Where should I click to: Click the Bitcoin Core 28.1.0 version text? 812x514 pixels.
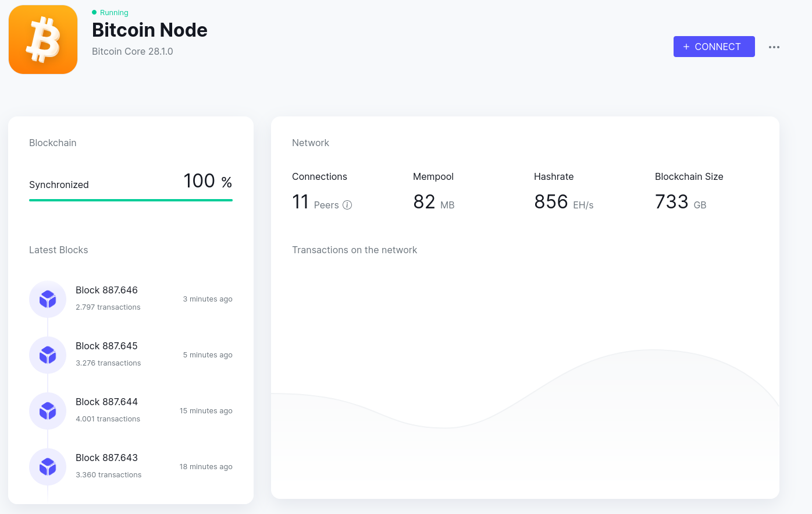[133, 51]
